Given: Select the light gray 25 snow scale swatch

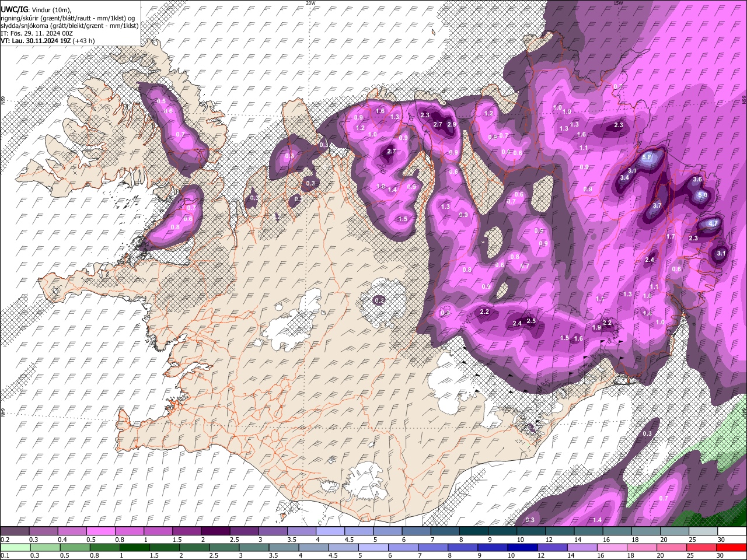Looking at the screenshot, I should click(x=703, y=531).
